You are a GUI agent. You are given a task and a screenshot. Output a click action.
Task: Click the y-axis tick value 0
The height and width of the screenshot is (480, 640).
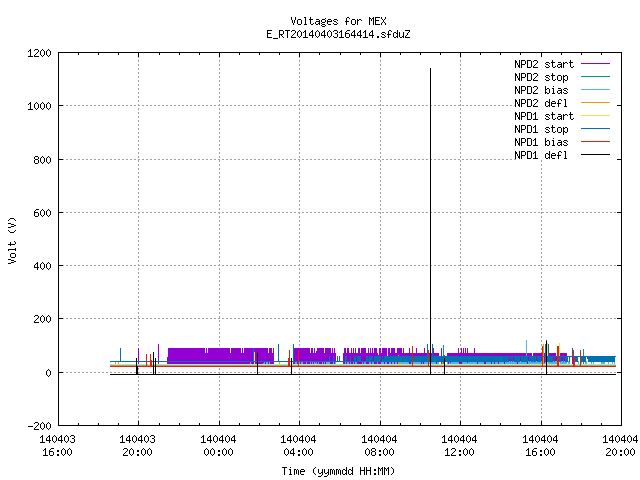[49, 373]
